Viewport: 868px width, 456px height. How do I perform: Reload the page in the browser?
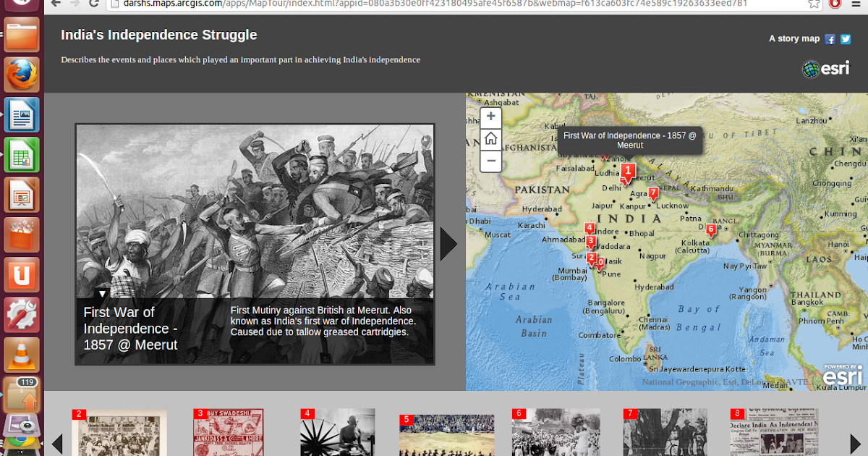(94, 4)
